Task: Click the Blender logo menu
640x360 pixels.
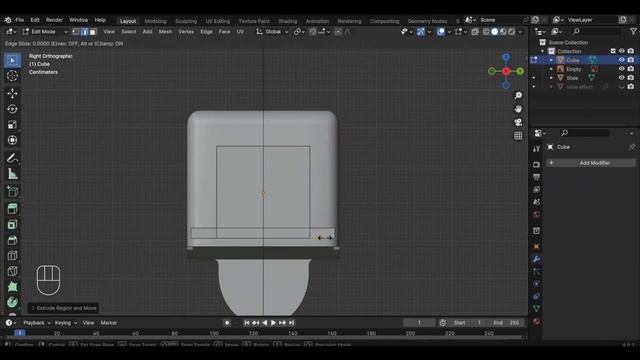Action: (8, 20)
